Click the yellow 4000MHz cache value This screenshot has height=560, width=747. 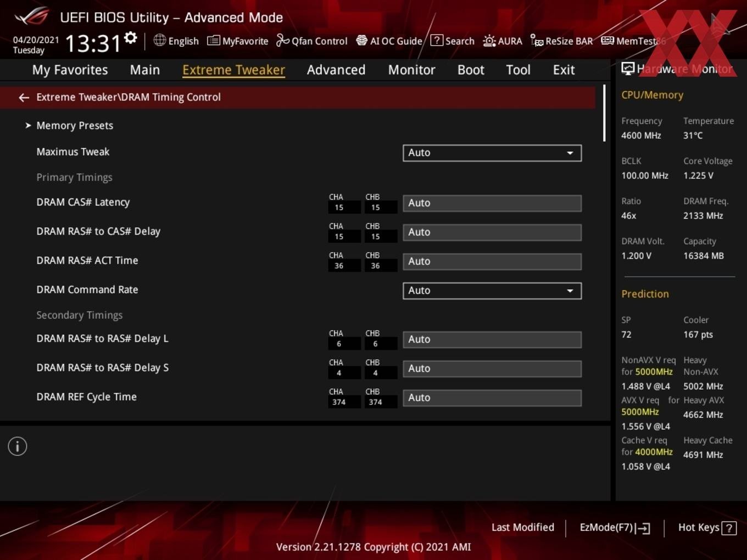[x=654, y=452]
